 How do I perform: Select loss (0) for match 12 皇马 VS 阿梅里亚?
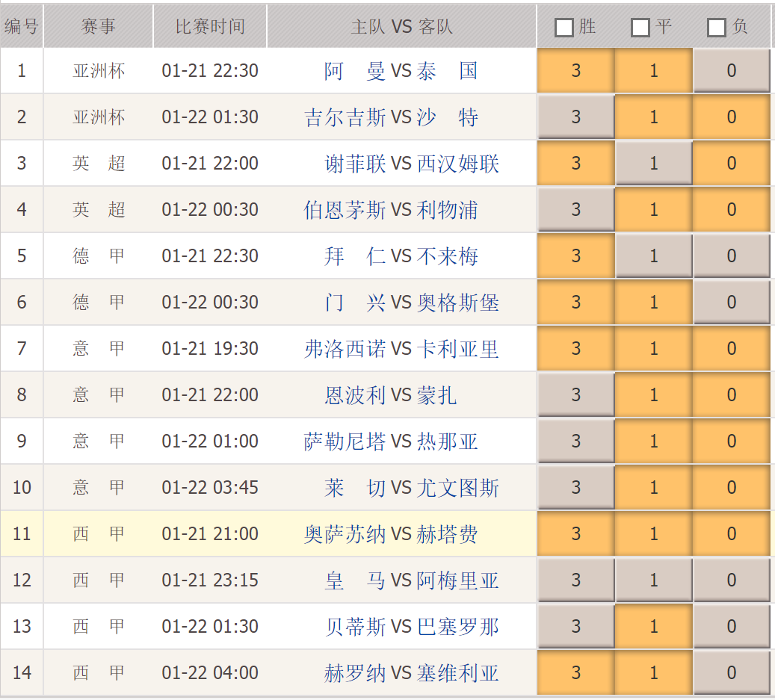coord(732,580)
